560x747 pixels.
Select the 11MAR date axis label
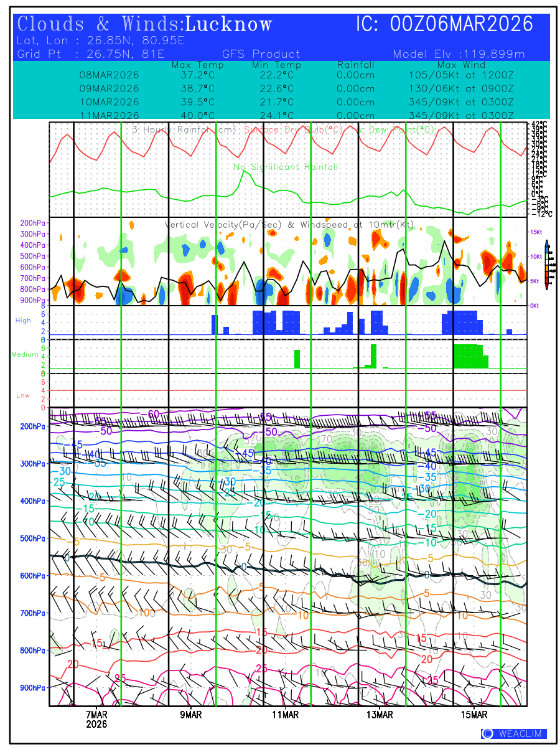(x=286, y=715)
